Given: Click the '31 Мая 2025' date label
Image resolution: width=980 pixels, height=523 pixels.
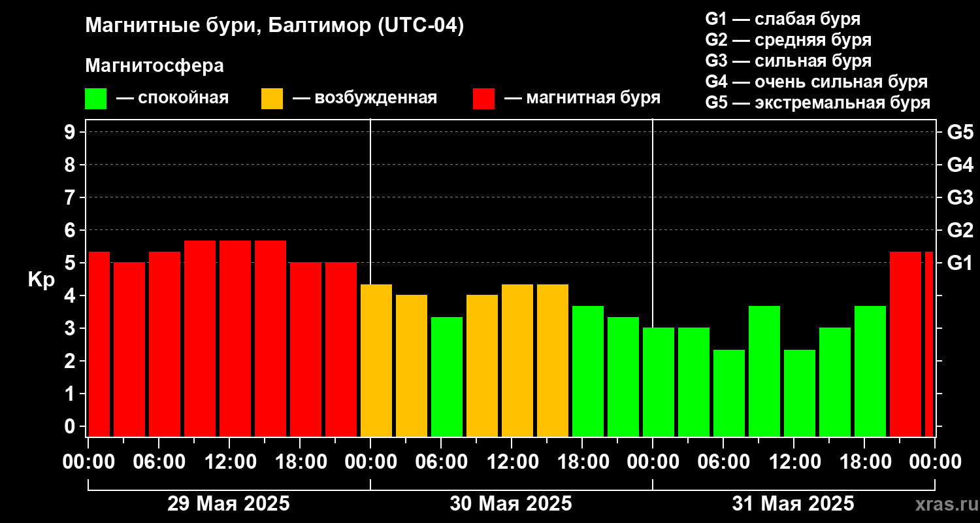Looking at the screenshot, I should [793, 504].
